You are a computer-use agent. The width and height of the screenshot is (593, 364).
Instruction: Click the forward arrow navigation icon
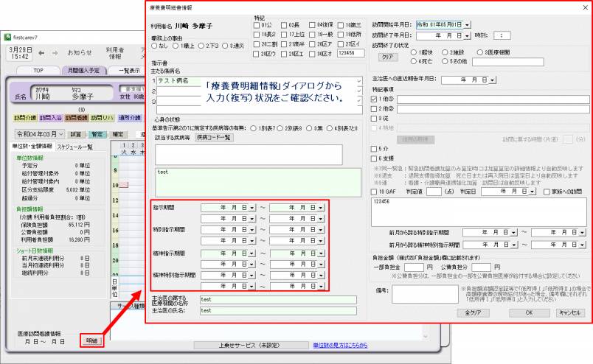pyautogui.click(x=54, y=53)
